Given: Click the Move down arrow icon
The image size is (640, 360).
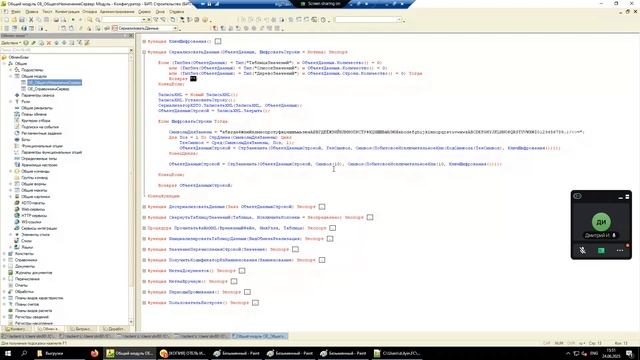Looking at the screenshot, I should [64, 43].
